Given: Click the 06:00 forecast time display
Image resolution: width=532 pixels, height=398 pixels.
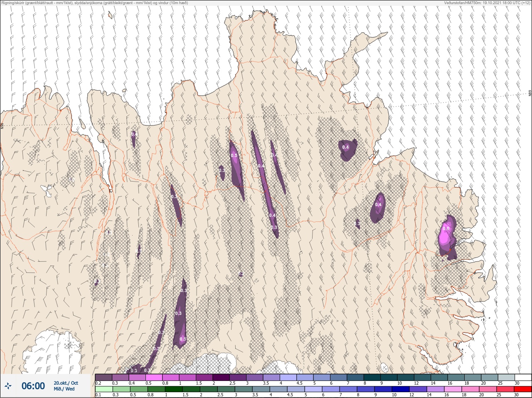Looking at the screenshot, I should click(33, 386).
